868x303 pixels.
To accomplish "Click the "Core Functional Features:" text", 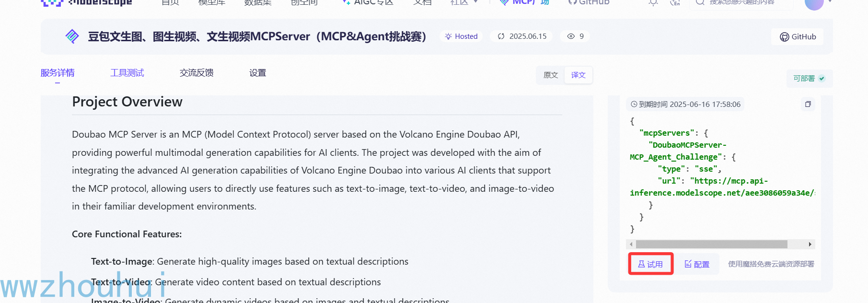I will point(127,234).
